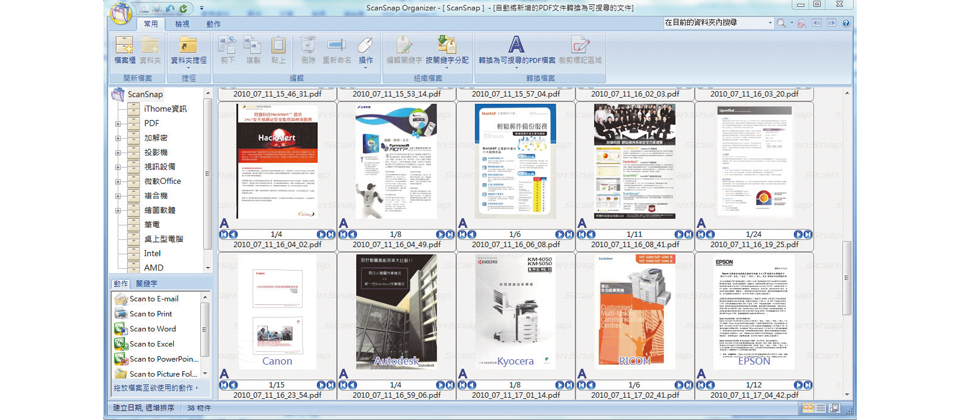Select the Intel folder
960x420 pixels.
[152, 253]
